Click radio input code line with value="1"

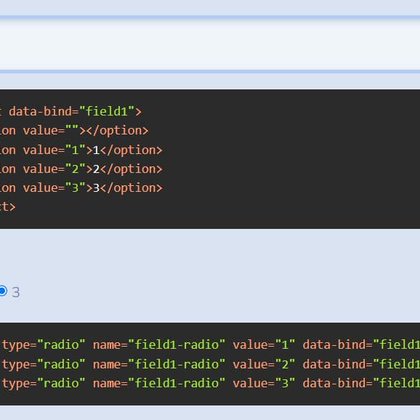point(210,344)
